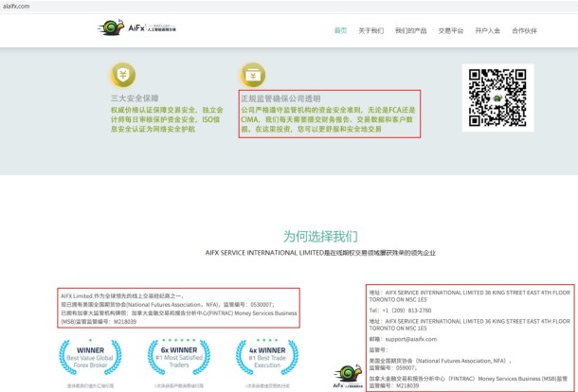Image resolution: width=578 pixels, height=392 pixels.
Task: Open the 关于我们 menu item
Action: pos(370,30)
